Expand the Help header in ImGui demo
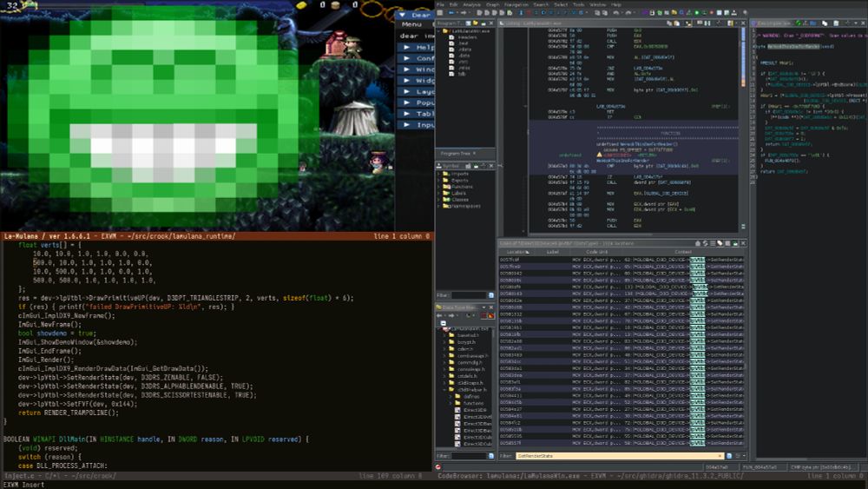 coord(416,47)
